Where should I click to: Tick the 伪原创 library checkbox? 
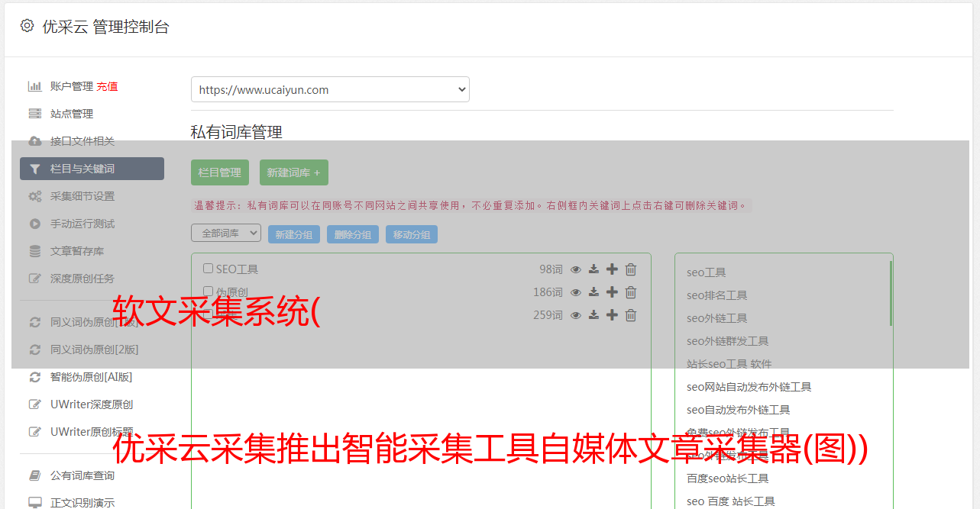208,292
